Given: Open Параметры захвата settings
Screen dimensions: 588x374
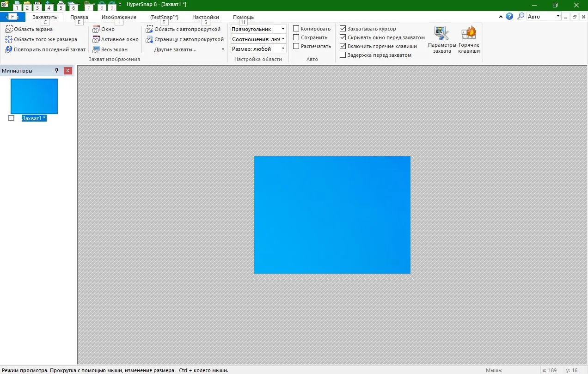Looking at the screenshot, I should [x=442, y=40].
